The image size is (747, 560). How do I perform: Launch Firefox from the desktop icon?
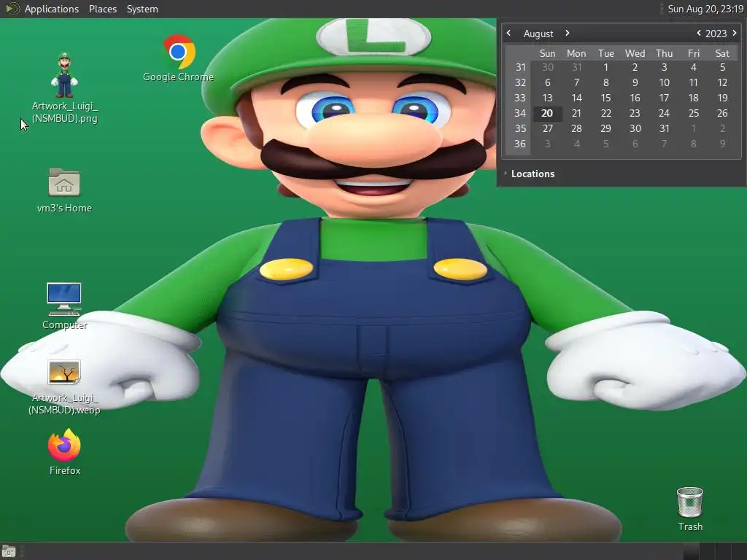65,451
